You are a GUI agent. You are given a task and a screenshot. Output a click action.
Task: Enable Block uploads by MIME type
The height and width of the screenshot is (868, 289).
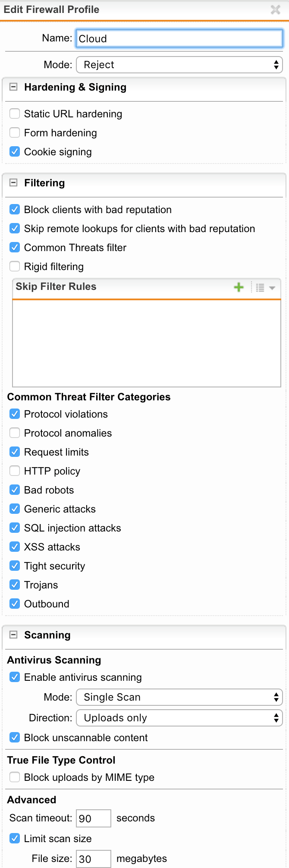tap(15, 777)
